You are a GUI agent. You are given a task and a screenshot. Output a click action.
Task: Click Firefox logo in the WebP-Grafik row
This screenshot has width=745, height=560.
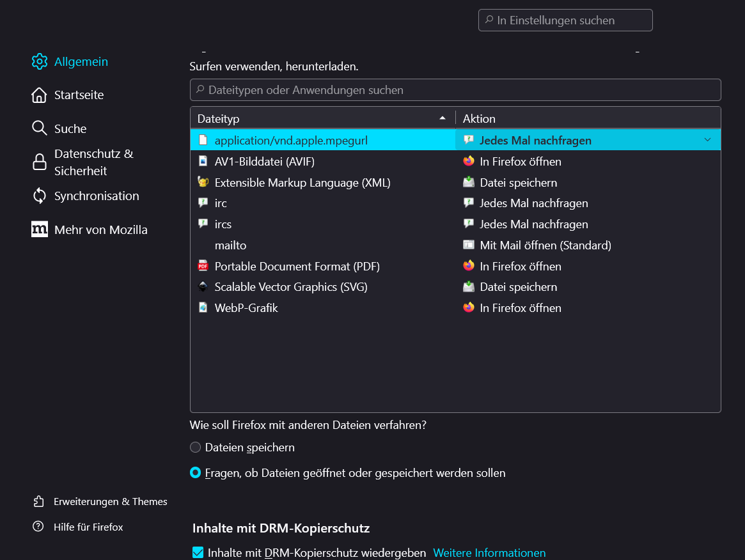pyautogui.click(x=469, y=307)
